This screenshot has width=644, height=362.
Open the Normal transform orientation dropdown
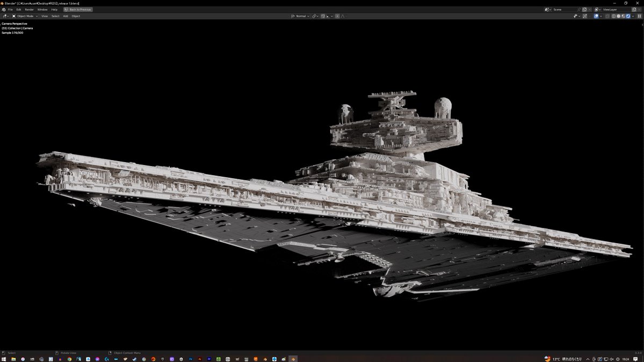[x=300, y=16]
